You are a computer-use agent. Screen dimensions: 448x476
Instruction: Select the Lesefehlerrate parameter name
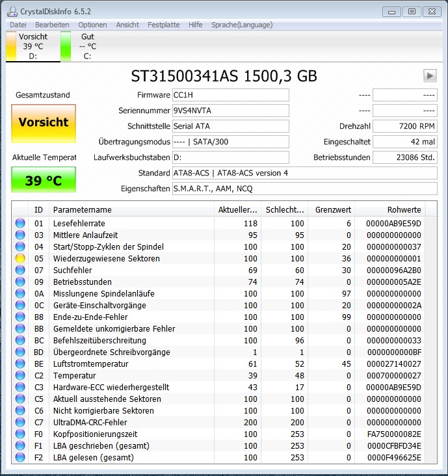pos(79,224)
